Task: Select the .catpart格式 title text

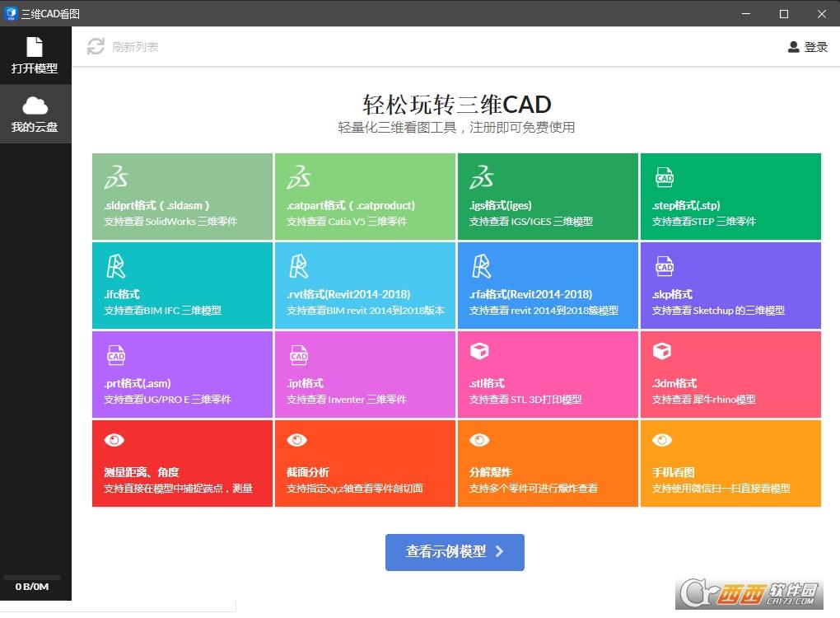Action: (351, 205)
